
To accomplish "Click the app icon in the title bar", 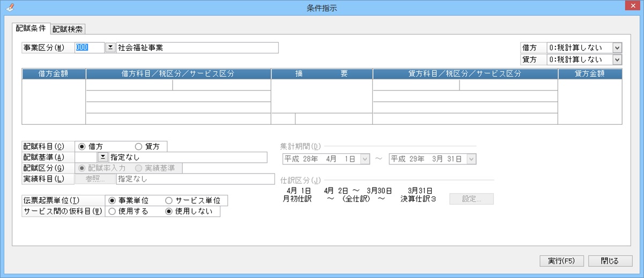I will (x=8, y=7).
